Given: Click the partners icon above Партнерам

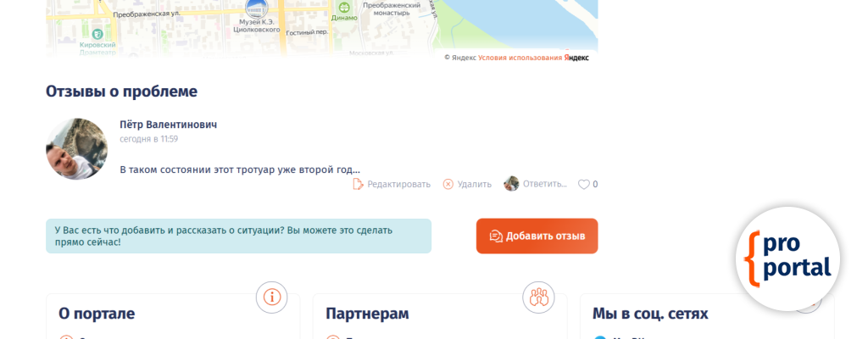Looking at the screenshot, I should 538,297.
